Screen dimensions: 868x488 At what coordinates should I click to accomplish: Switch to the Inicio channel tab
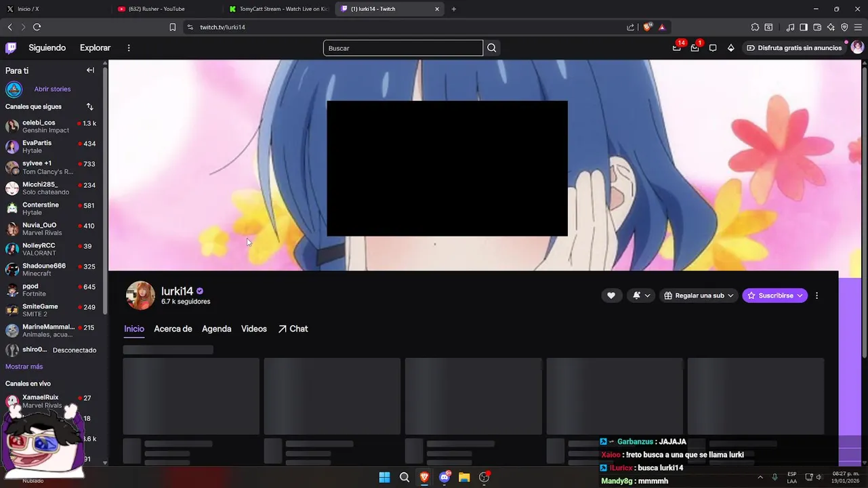(x=134, y=329)
